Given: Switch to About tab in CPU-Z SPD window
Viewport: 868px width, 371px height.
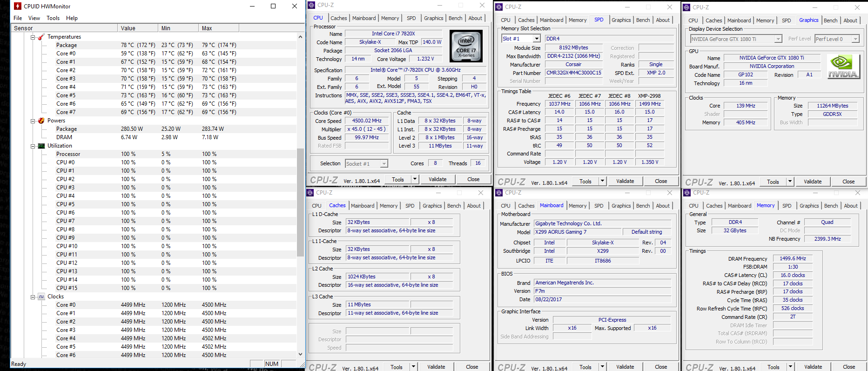Looking at the screenshot, I should (x=663, y=20).
